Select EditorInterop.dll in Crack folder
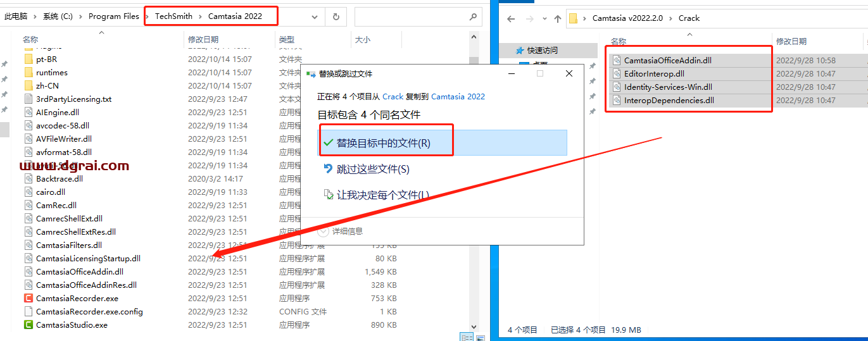Image resolution: width=868 pixels, height=341 pixels. point(655,74)
